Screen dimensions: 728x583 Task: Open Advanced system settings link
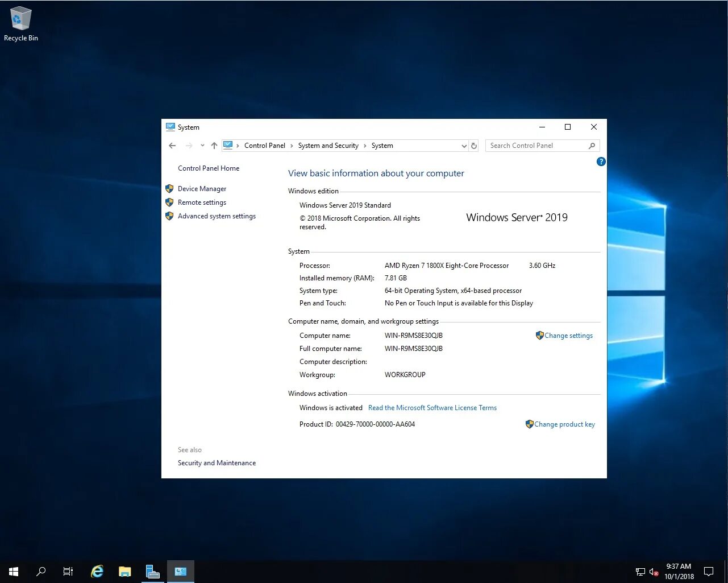(217, 216)
